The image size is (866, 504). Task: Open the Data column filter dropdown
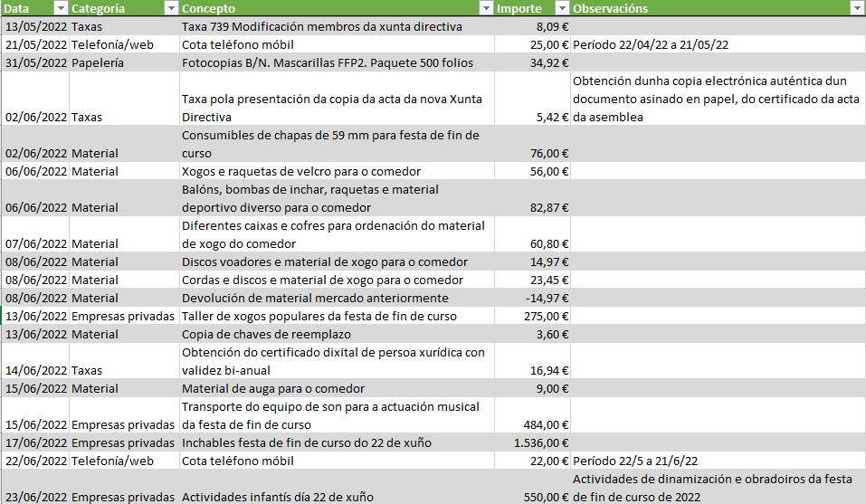(x=61, y=8)
